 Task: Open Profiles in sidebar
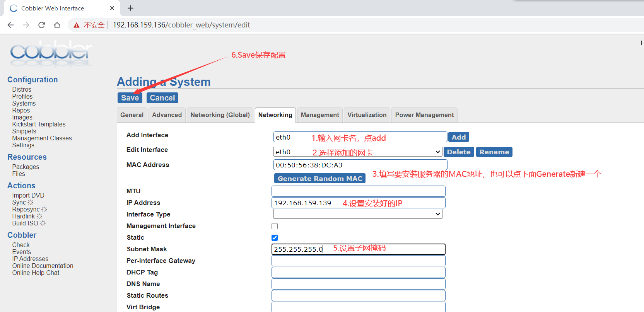[x=22, y=97]
